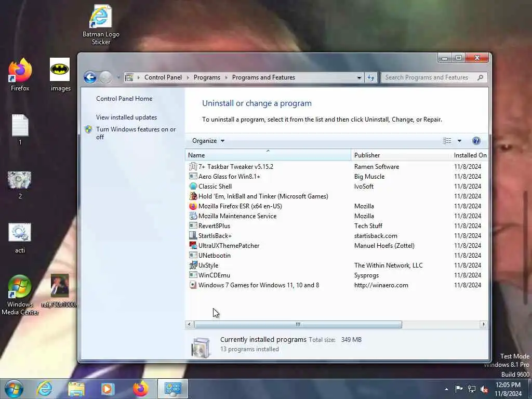Click the Aero Glass for Win8.1+ icon
Screen dimensions: 532x399
tap(193, 177)
